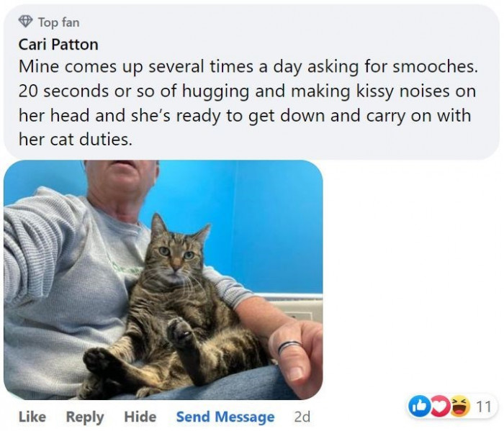Screen dimensions: 504x431
Task: Click the comment text about smooches
Action: pos(248,103)
